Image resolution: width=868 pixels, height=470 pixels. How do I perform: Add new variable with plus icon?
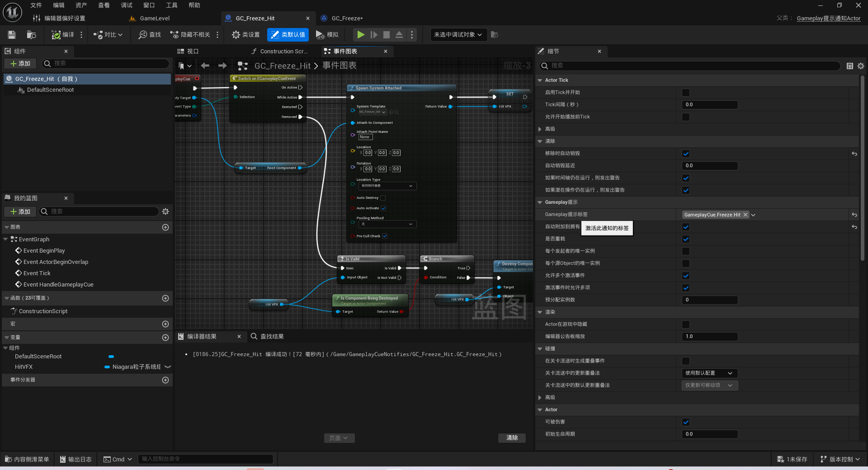(x=165, y=338)
